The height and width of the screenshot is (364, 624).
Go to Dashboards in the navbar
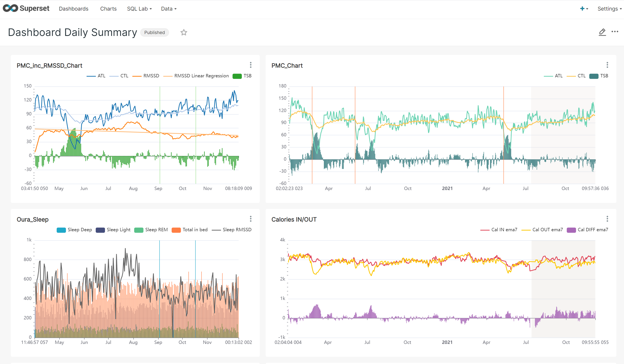tap(73, 9)
